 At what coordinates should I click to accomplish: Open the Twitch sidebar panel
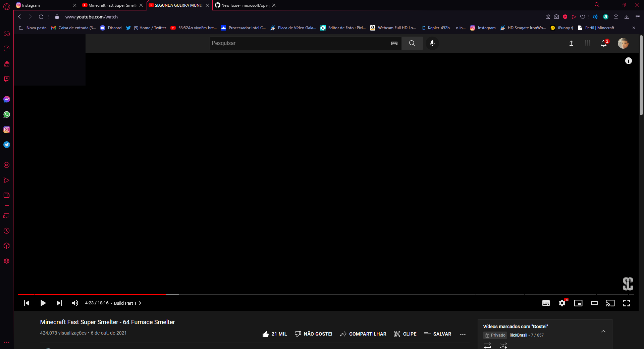6,79
